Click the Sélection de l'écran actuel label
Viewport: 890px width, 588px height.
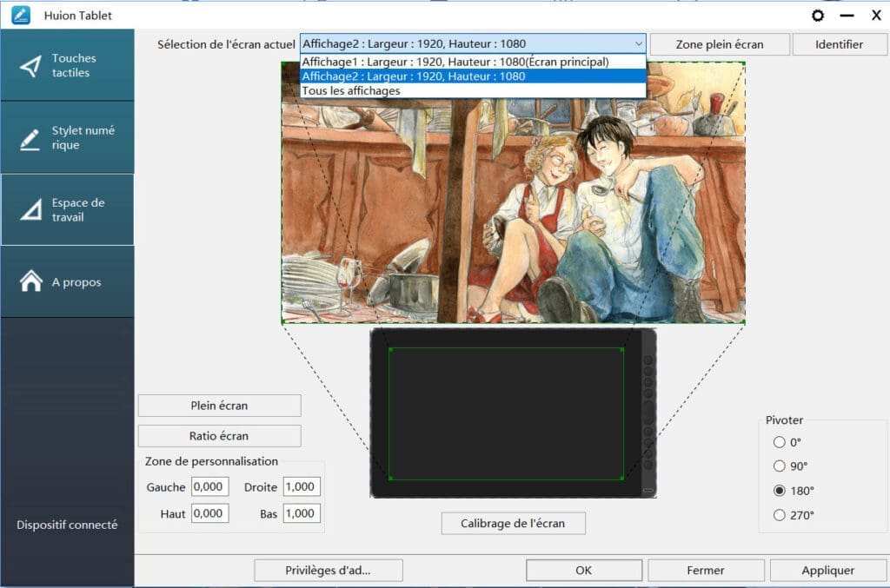pos(226,44)
